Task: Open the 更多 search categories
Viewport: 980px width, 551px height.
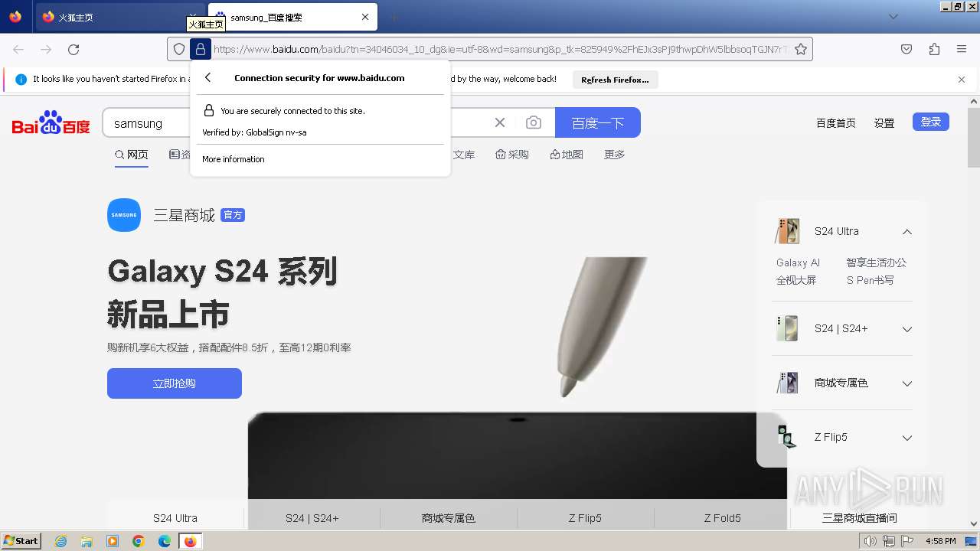Action: (615, 155)
